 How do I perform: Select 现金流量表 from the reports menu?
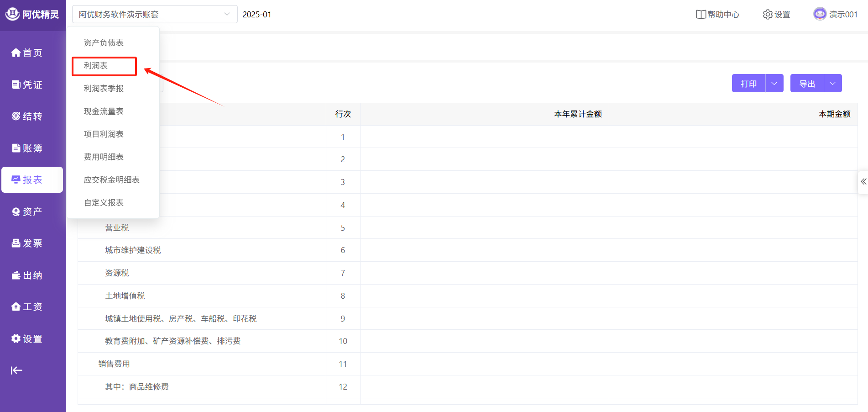pyautogui.click(x=104, y=111)
